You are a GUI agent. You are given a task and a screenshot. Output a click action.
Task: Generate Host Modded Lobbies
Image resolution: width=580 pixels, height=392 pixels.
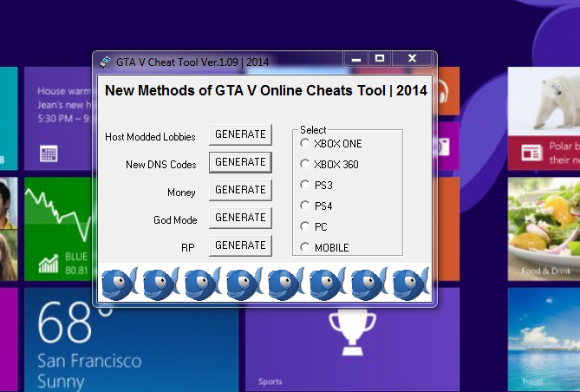[x=240, y=134]
